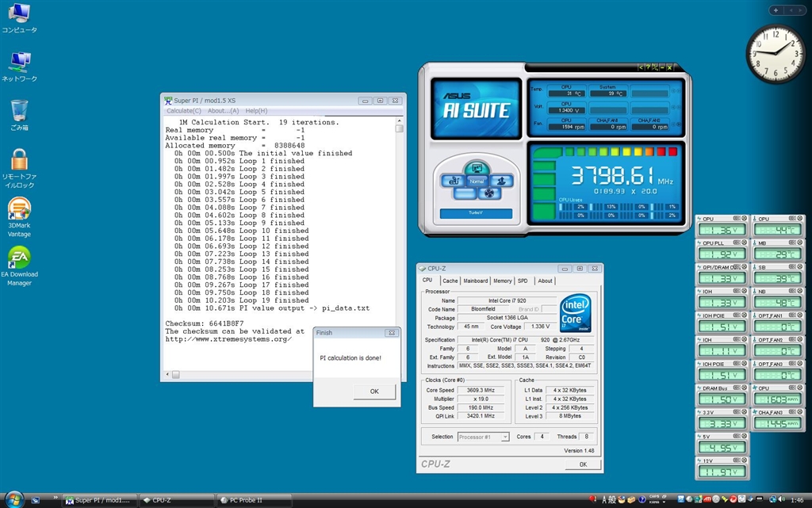Image resolution: width=812 pixels, height=508 pixels.
Task: Open config icon on CHA_FAN3 fan panel
Action: 792,412
